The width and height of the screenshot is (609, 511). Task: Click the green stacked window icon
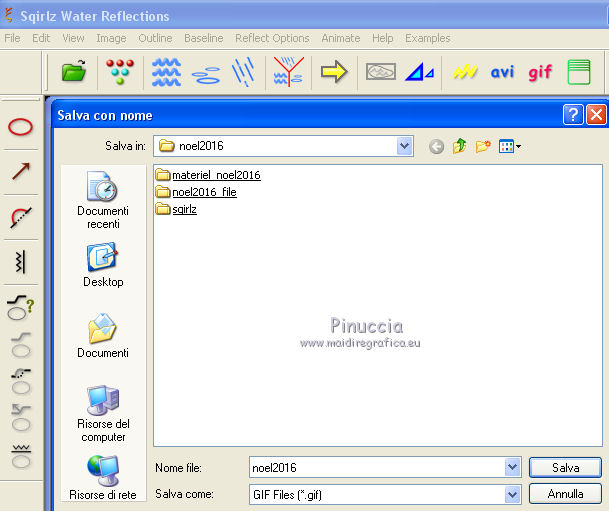tap(579, 72)
